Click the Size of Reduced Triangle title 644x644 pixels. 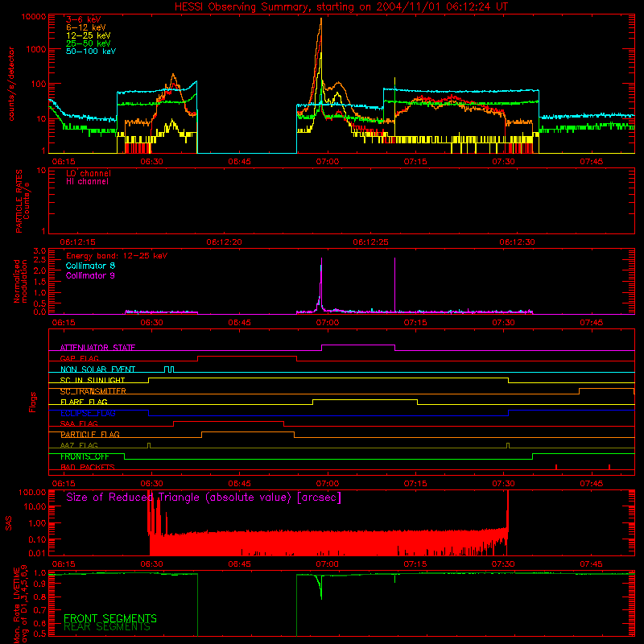click(x=204, y=497)
